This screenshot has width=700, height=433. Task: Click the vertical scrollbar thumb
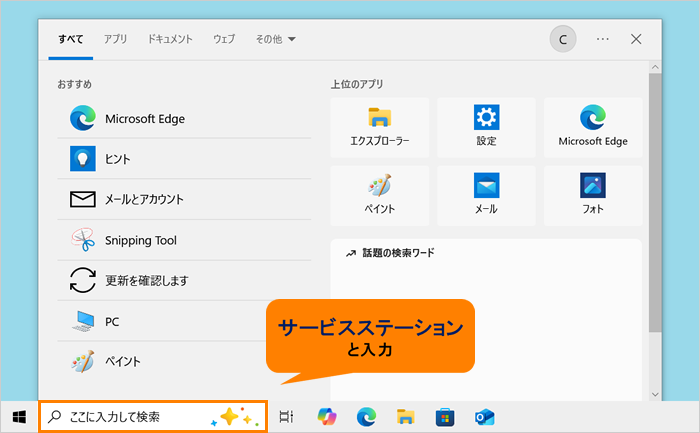(x=655, y=203)
